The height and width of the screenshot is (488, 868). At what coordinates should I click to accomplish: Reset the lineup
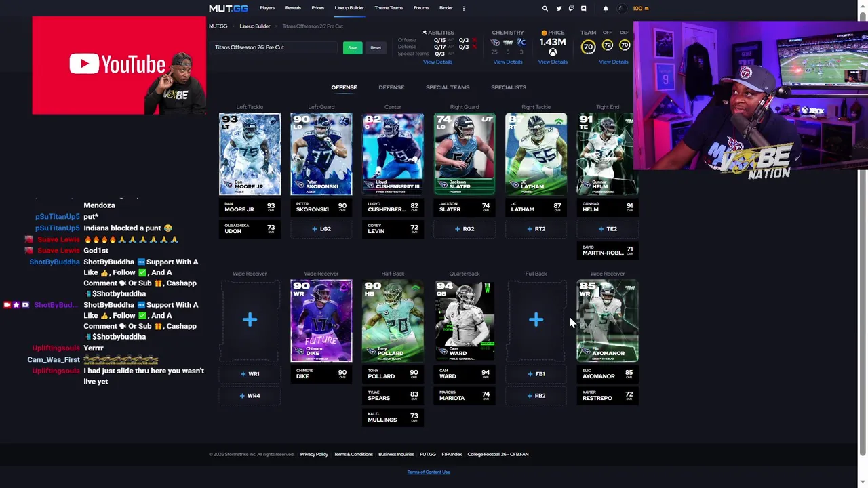[x=376, y=47]
